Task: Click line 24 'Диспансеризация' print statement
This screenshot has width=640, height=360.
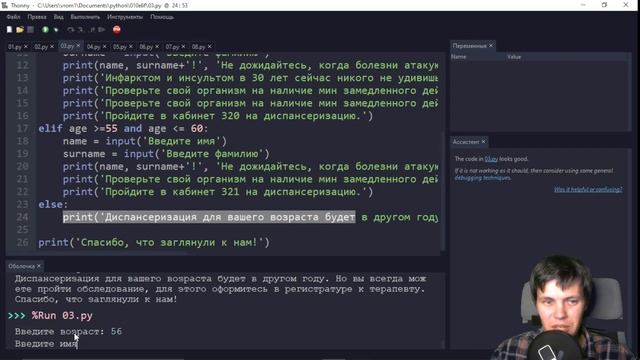Action: (x=250, y=217)
